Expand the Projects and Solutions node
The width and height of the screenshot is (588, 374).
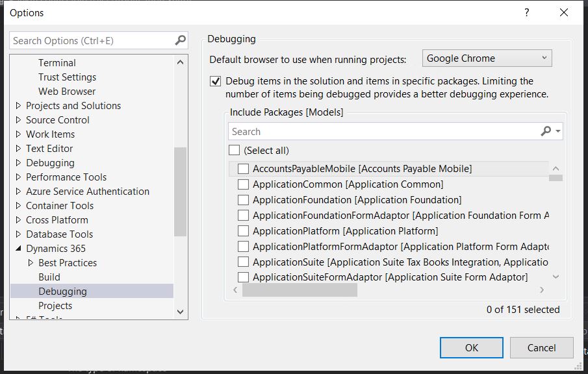point(18,105)
